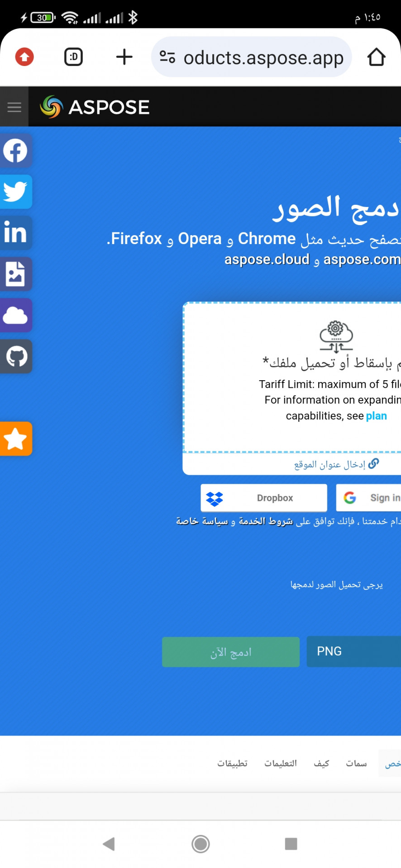Switch to the سمات tab

coord(357,763)
